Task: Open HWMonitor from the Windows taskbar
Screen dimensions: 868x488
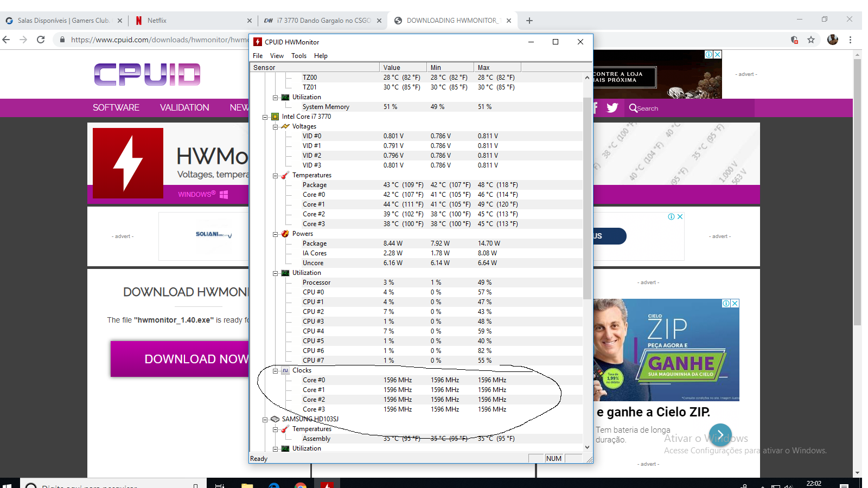Action: (x=327, y=484)
